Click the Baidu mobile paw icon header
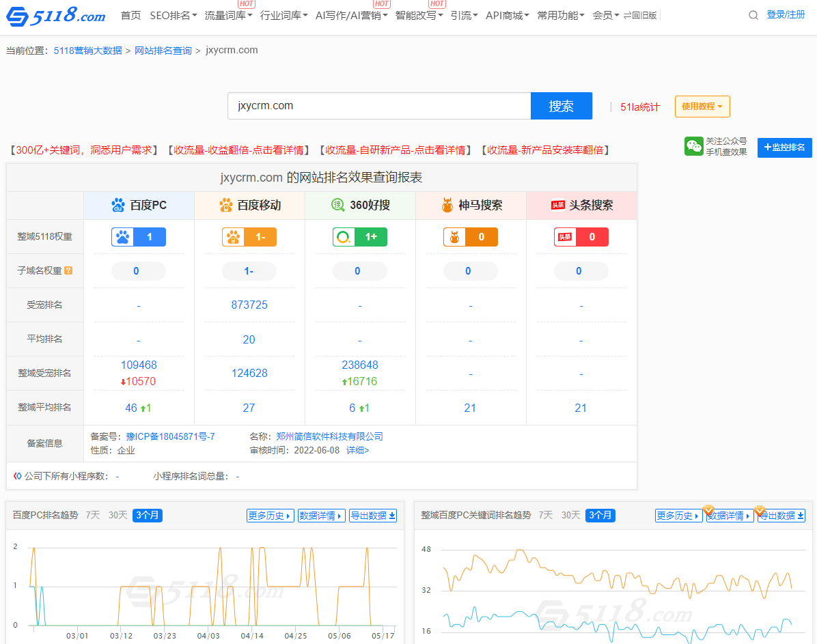 (225, 206)
